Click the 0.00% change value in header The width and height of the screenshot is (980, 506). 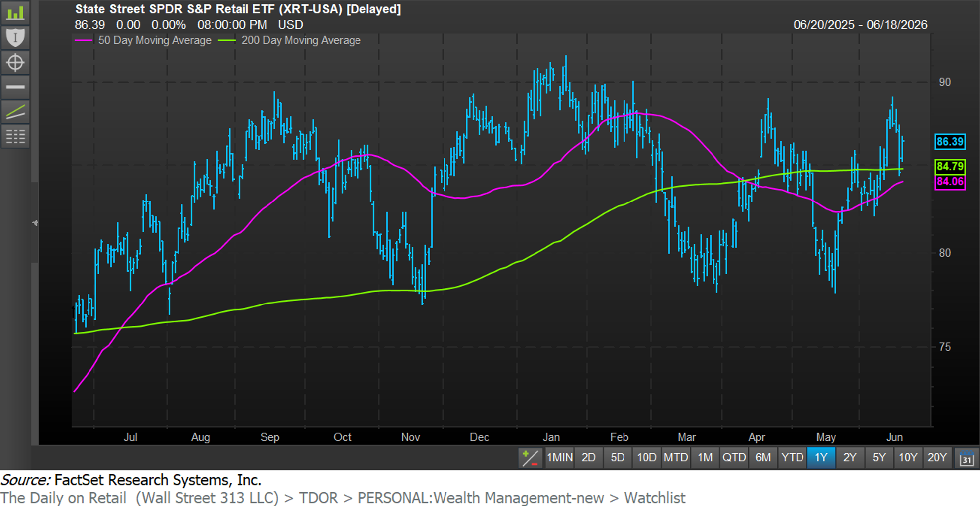[169, 25]
